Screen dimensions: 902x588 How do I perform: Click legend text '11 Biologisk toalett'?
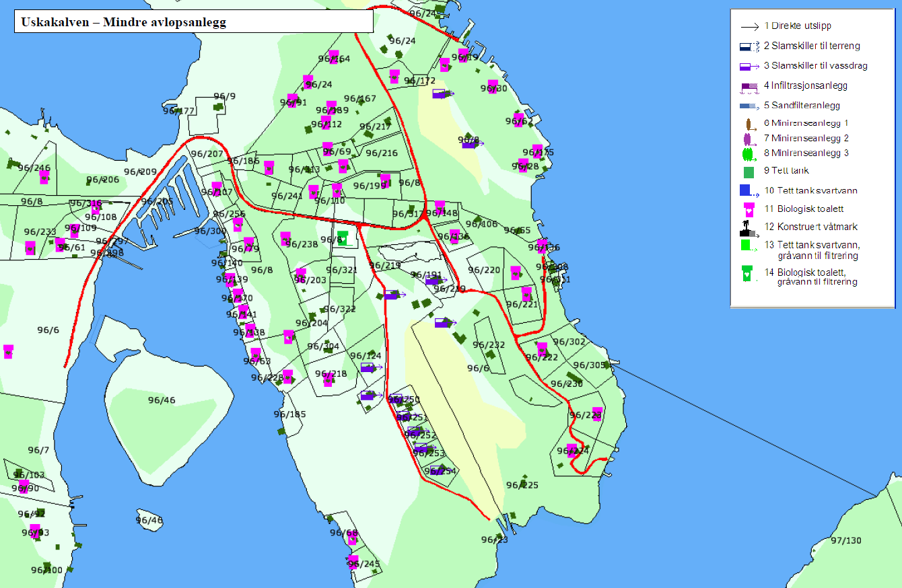pyautogui.click(x=804, y=209)
